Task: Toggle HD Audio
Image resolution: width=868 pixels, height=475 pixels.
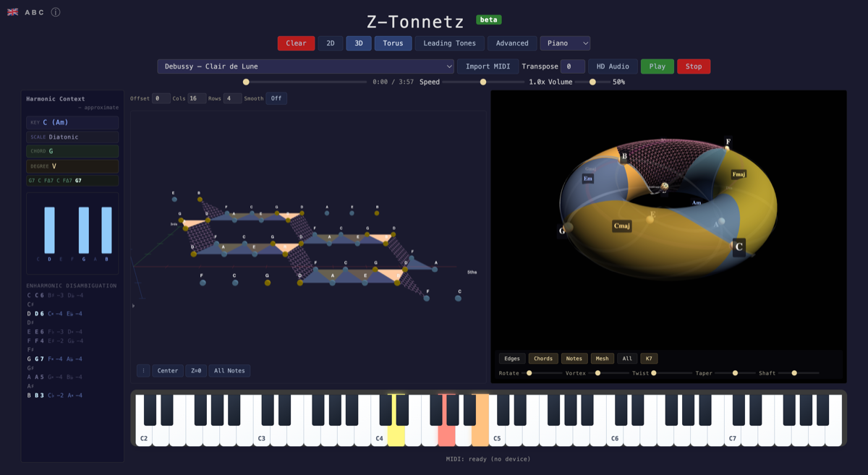Action: (x=613, y=67)
